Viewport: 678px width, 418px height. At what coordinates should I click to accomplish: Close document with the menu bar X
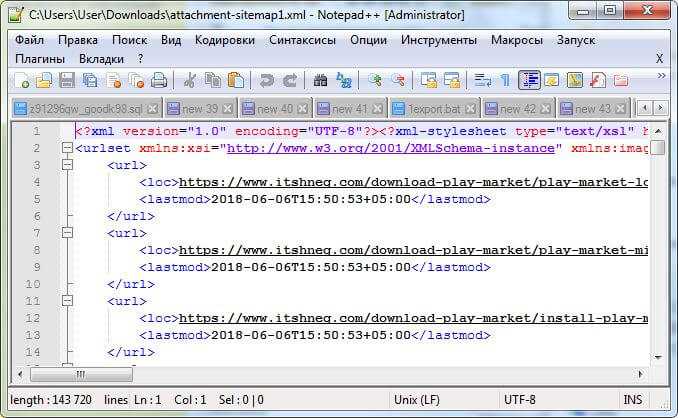tap(659, 59)
